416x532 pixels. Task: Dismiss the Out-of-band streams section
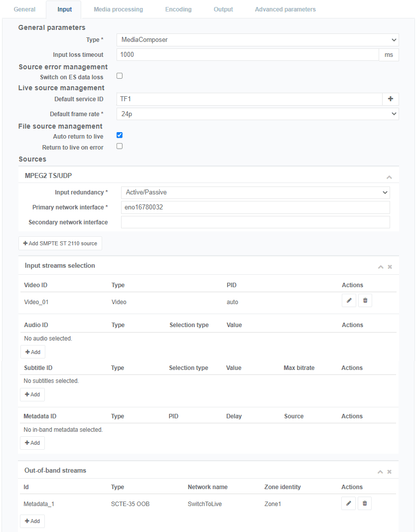389,471
